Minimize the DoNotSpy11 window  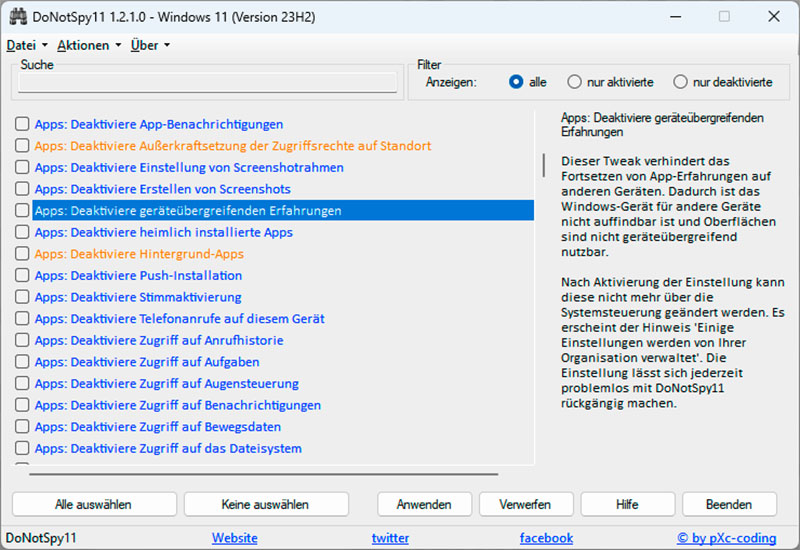(x=676, y=17)
